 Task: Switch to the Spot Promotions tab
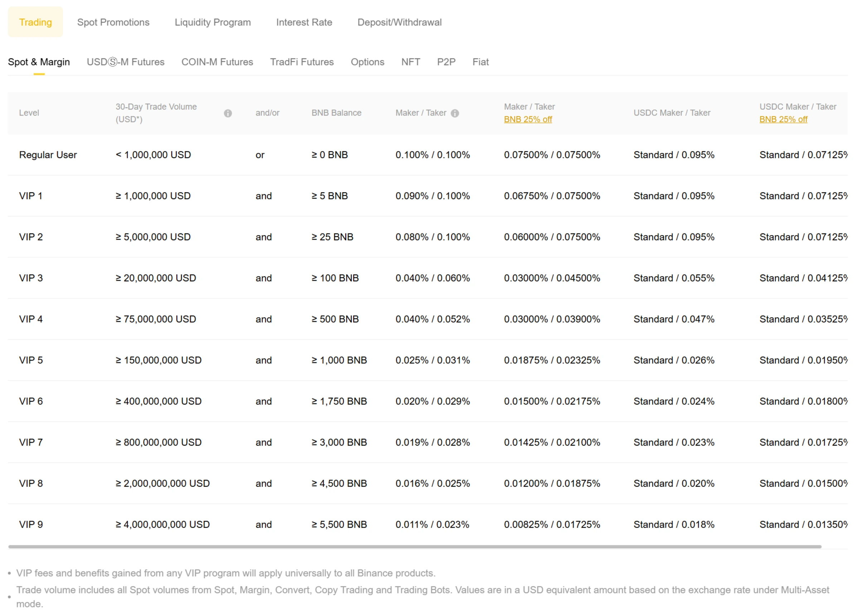tap(113, 22)
